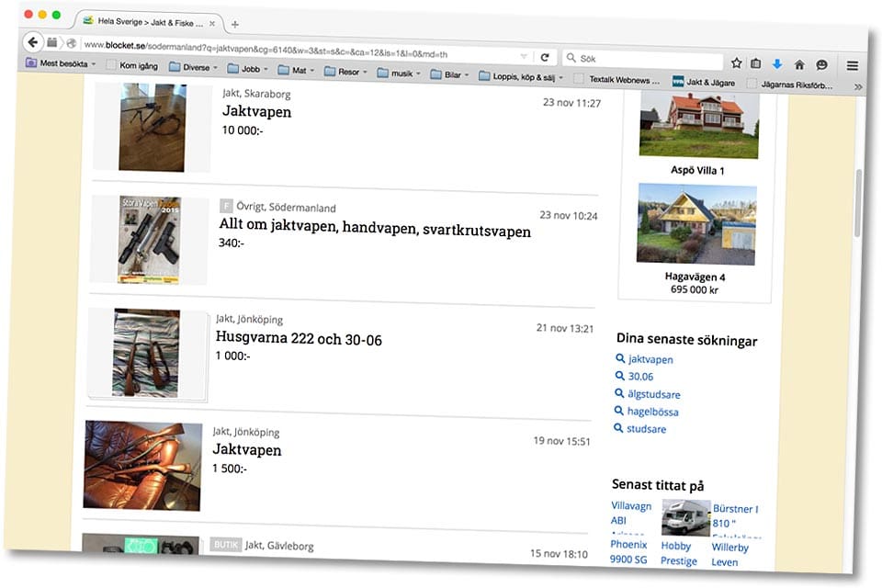This screenshot has width=882, height=588.
Task: Open the Willerby Leven recently viewed link
Action: pos(730,554)
